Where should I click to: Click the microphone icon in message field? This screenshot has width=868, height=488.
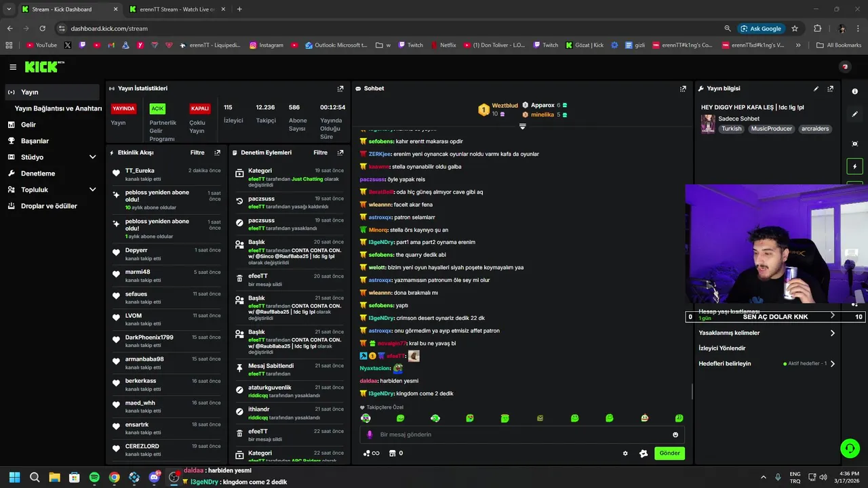point(370,434)
